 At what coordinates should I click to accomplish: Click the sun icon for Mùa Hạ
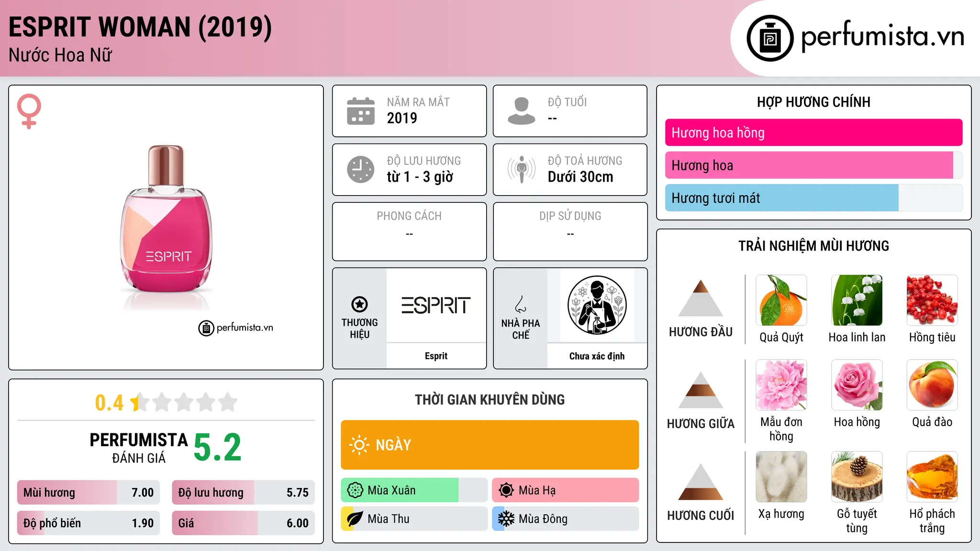pos(506,490)
